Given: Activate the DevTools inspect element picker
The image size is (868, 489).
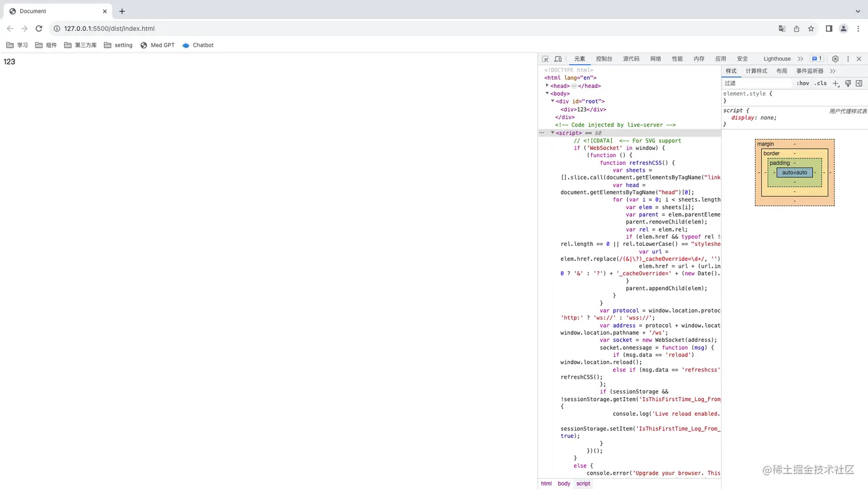Looking at the screenshot, I should [x=545, y=59].
